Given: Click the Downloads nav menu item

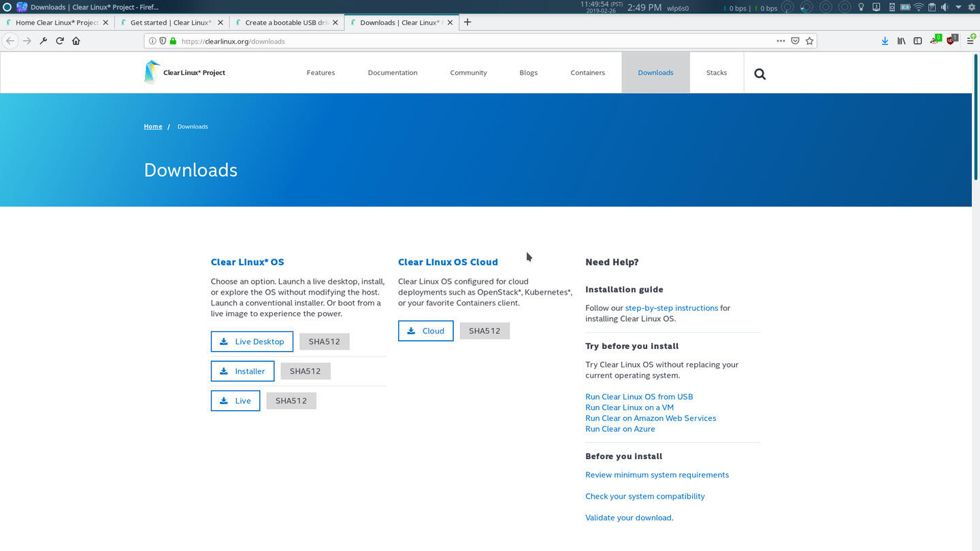Looking at the screenshot, I should [655, 72].
